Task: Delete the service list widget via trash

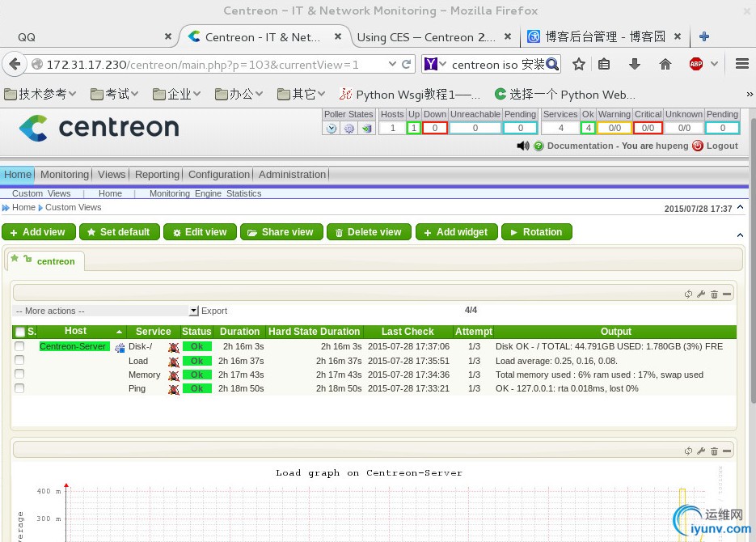Action: tap(714, 294)
